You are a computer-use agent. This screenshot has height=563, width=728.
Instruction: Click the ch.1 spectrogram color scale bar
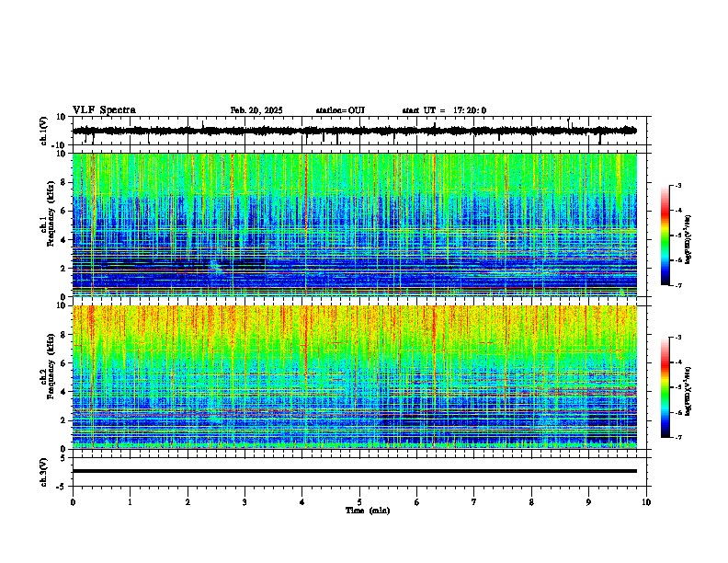pos(665,236)
